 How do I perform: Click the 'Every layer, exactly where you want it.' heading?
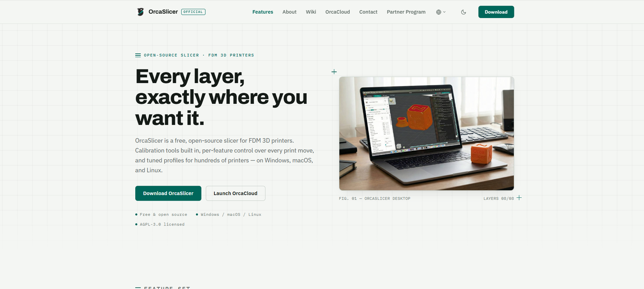pyautogui.click(x=221, y=97)
